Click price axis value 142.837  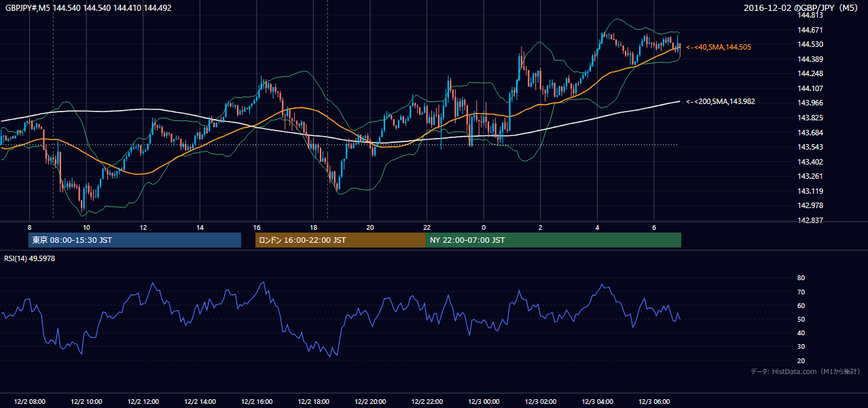tap(809, 220)
